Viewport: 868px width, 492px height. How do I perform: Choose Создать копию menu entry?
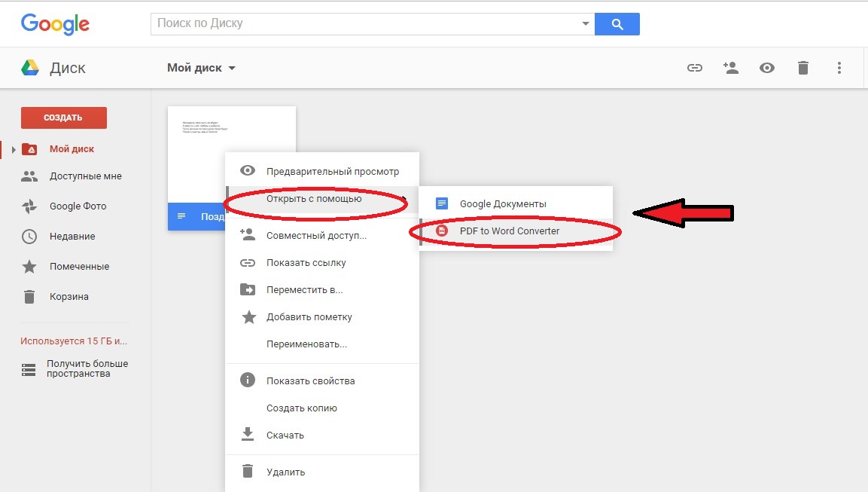point(301,408)
